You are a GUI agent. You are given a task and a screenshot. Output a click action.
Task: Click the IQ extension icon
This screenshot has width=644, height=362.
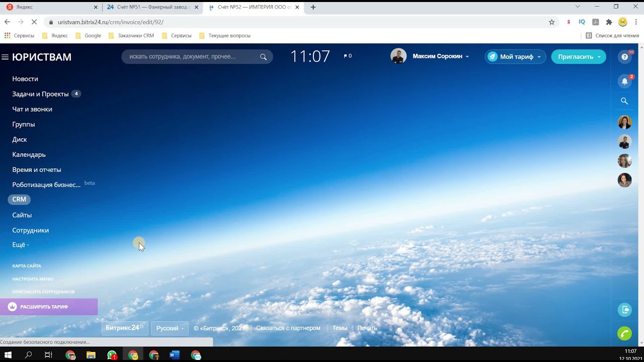(582, 22)
